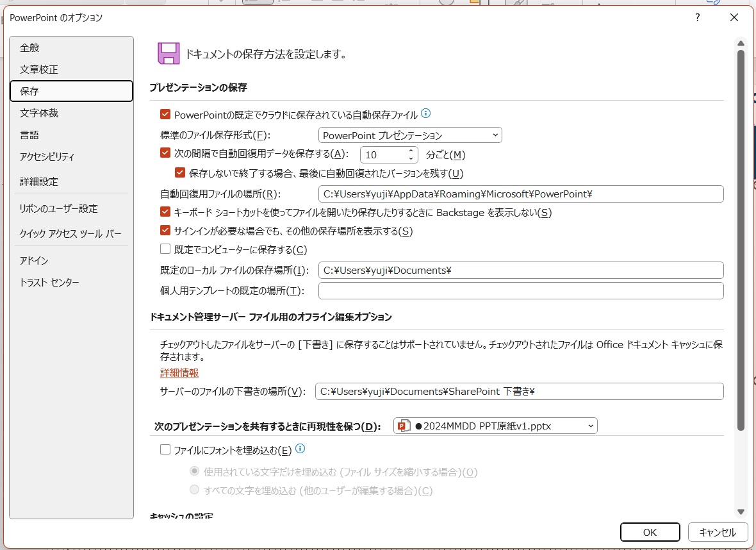Toggle cloud autosave files by default checkbox
This screenshot has width=756, height=550.
[x=165, y=114]
